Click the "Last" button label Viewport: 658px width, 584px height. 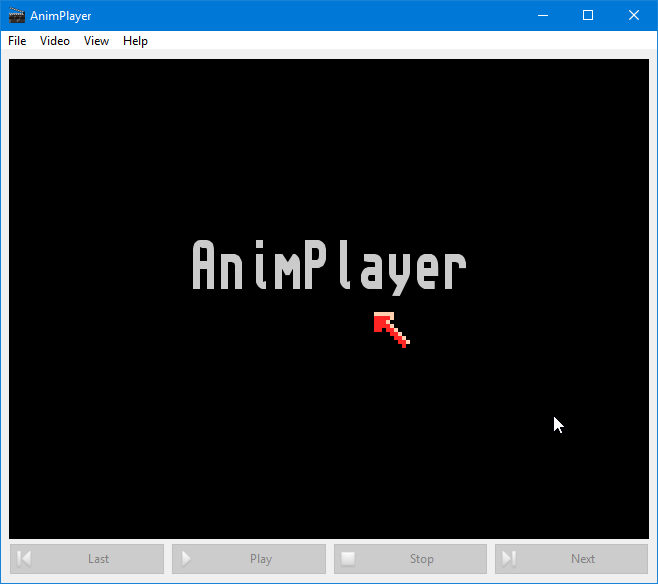[x=98, y=559]
